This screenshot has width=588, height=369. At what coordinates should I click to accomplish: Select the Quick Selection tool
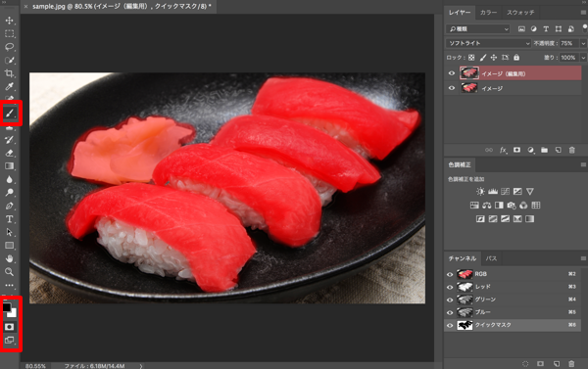click(x=10, y=60)
